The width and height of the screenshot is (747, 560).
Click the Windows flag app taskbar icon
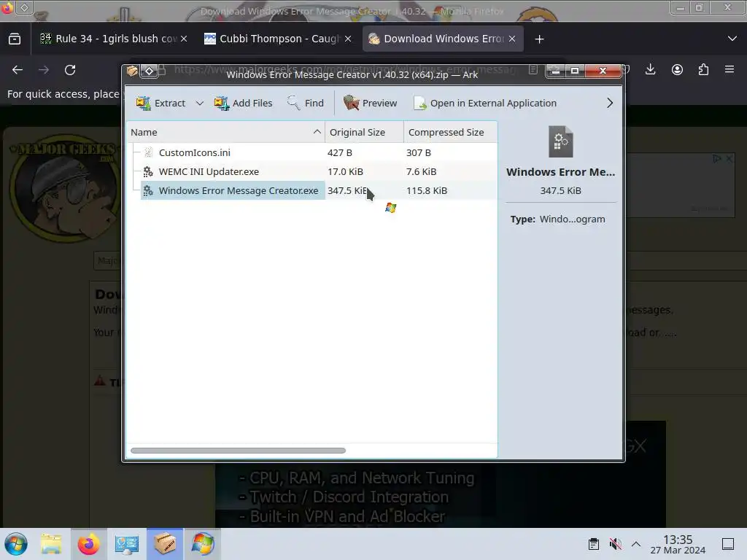203,544
